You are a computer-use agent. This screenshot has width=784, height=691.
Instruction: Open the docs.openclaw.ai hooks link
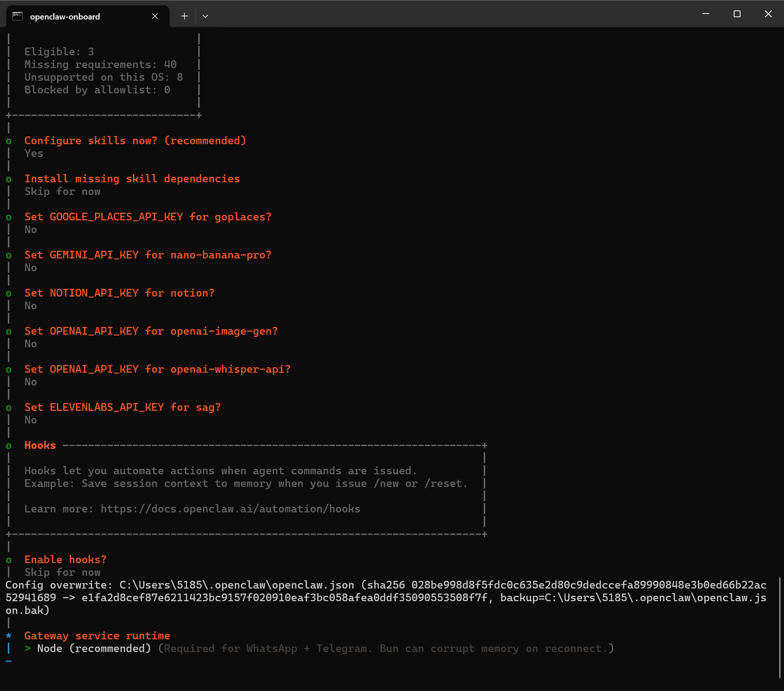230,509
